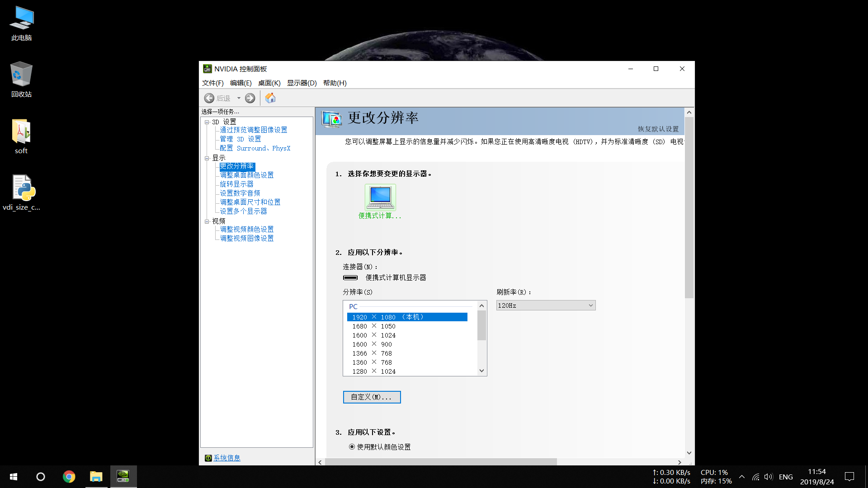Viewport: 868px width, 488px height.
Task: Select the 1680 × 1050 resolution
Action: (374, 326)
